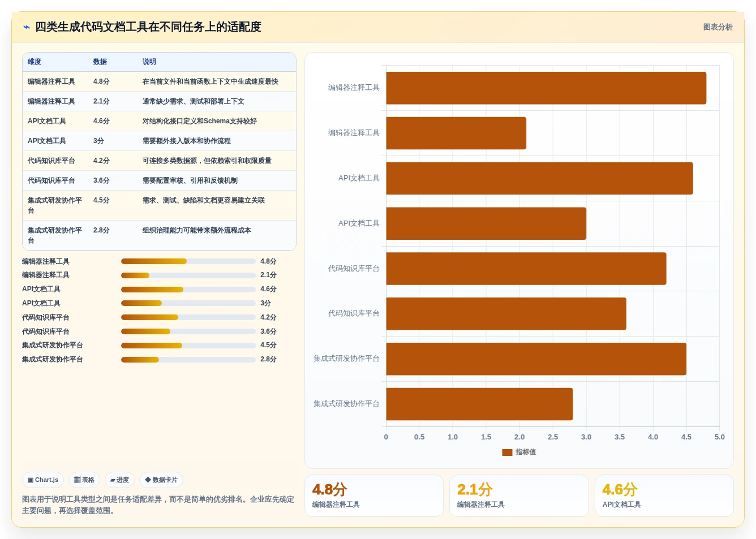
Task: Click the 5.0 tick on chart axis
Action: (x=719, y=437)
